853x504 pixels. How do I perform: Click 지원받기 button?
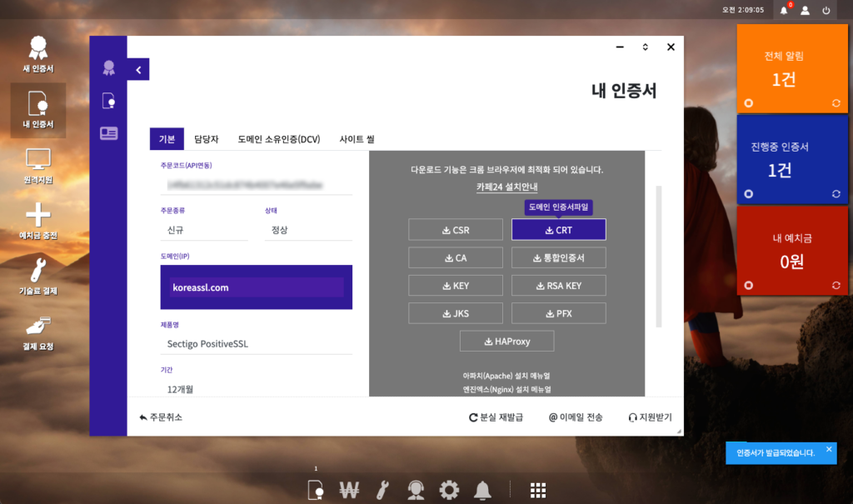coord(650,417)
